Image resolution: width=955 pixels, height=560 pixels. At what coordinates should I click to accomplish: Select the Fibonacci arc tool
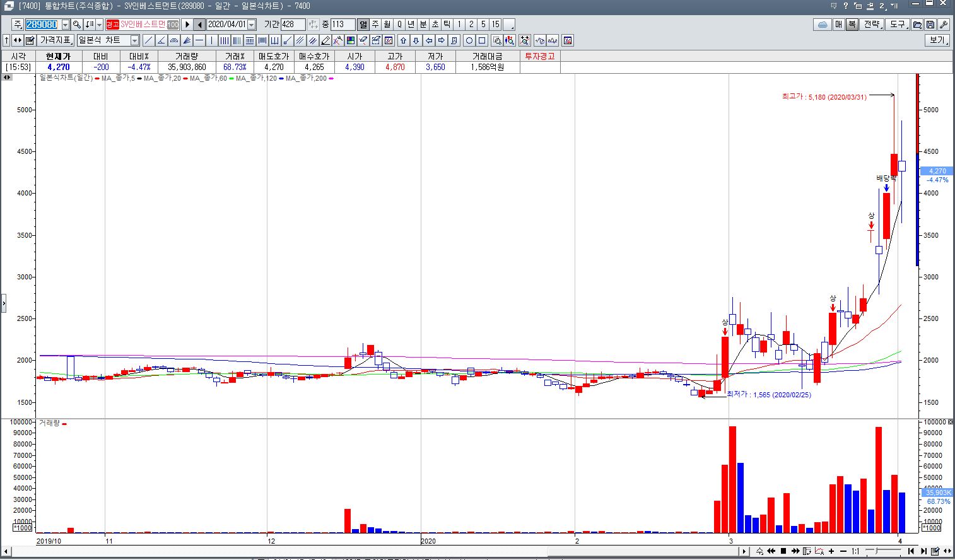pyautogui.click(x=174, y=40)
